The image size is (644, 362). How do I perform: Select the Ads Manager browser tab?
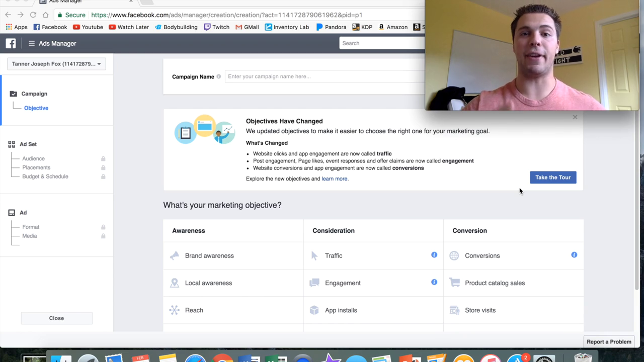click(x=86, y=2)
